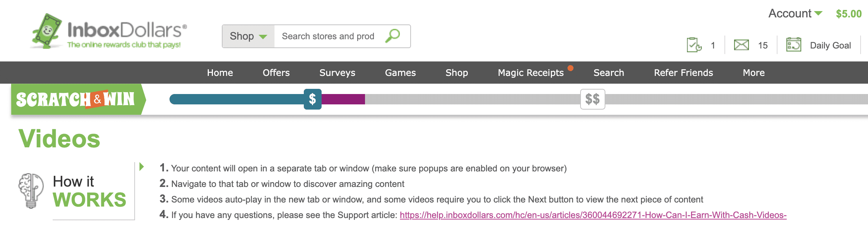Open the Shop category dropdown
This screenshot has width=868, height=231.
coord(248,36)
